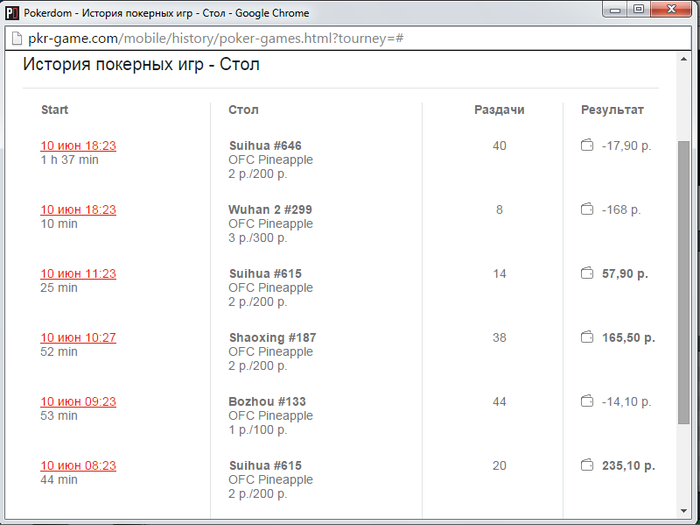700x525 pixels.
Task: Click the result value 57,90 р.
Action: pos(625,274)
